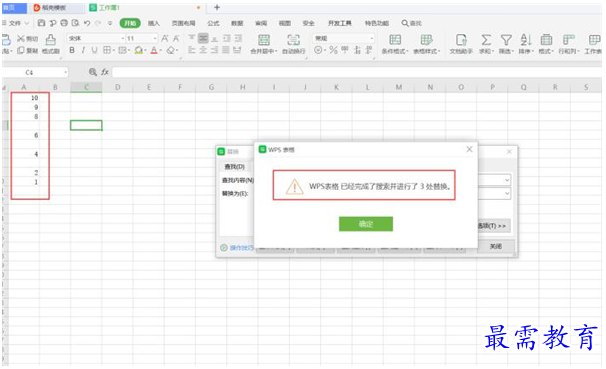Click the Conditional Formatting (条件格式) icon
The height and width of the screenshot is (369, 606).
point(395,40)
